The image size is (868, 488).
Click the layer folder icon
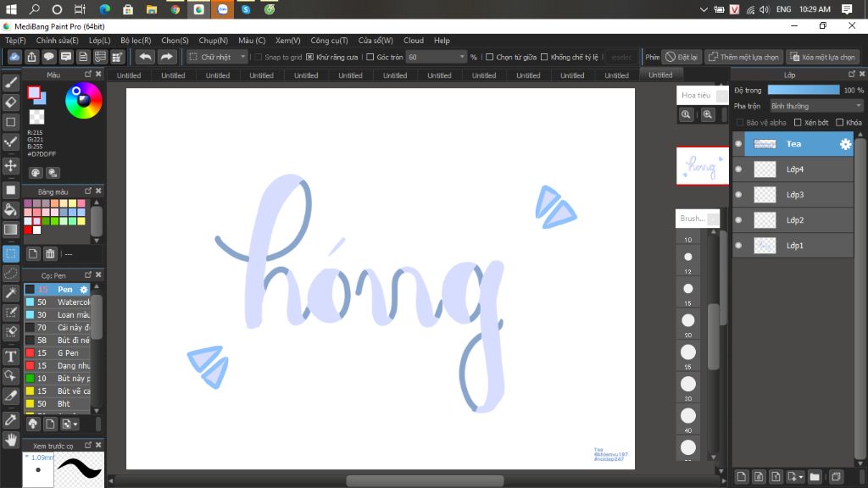(x=815, y=476)
